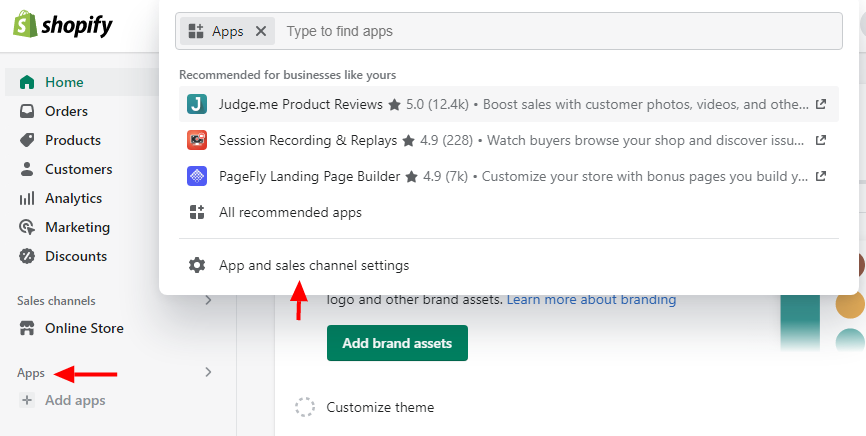Click Add brand assets button
This screenshot has height=436, width=866.
click(397, 343)
